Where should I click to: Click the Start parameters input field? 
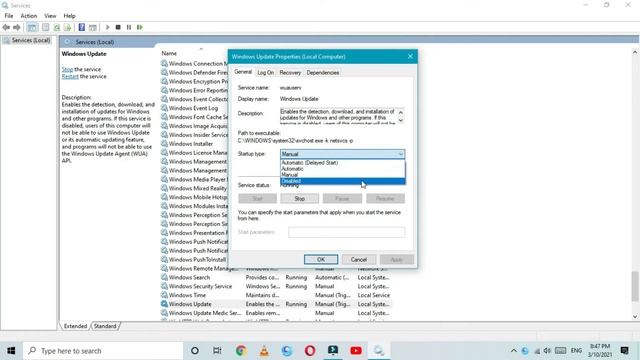[347, 232]
